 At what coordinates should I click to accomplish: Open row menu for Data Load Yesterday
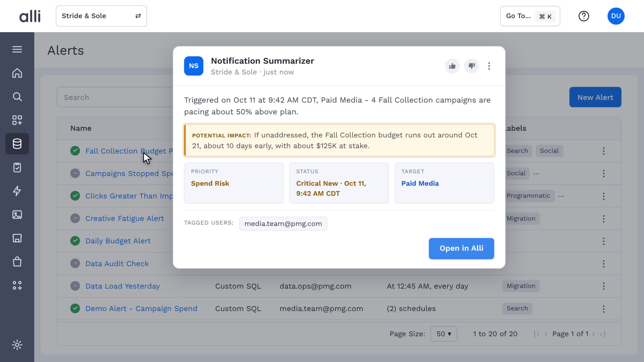(603, 286)
